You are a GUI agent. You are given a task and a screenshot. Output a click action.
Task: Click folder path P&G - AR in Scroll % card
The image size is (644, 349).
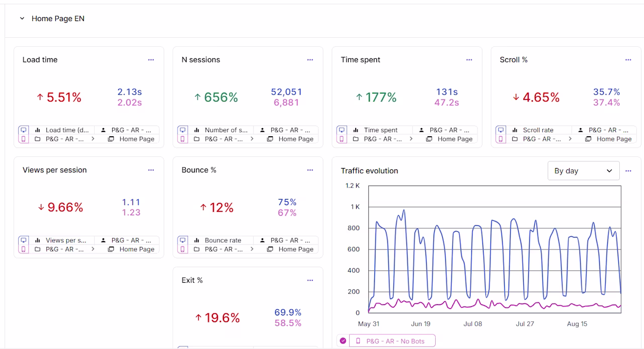(x=542, y=139)
